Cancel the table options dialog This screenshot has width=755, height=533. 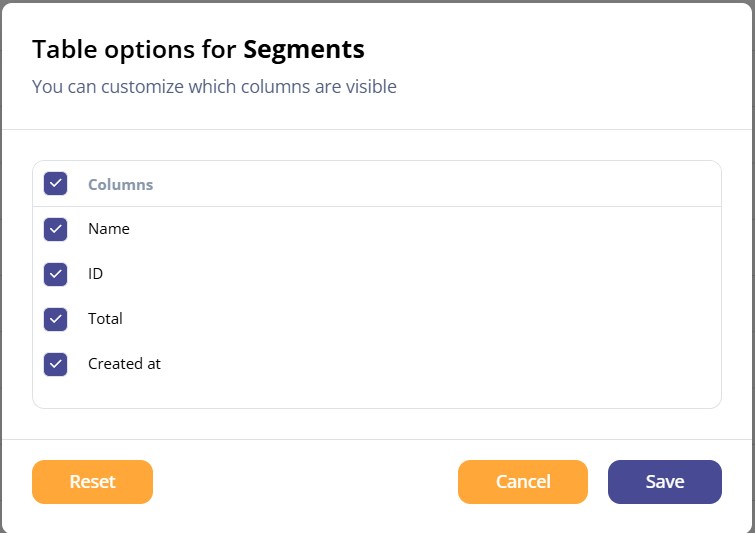[523, 481]
